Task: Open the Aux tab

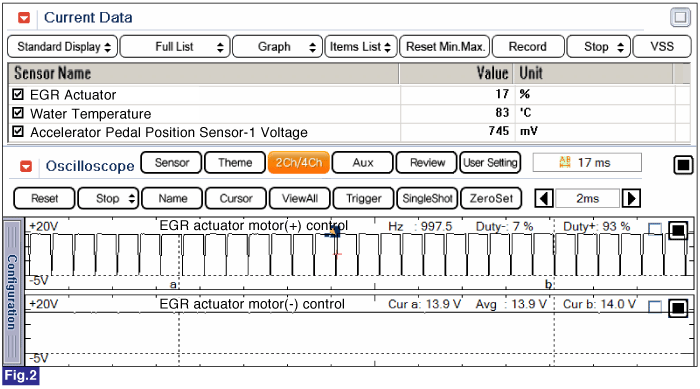Action: pos(362,163)
